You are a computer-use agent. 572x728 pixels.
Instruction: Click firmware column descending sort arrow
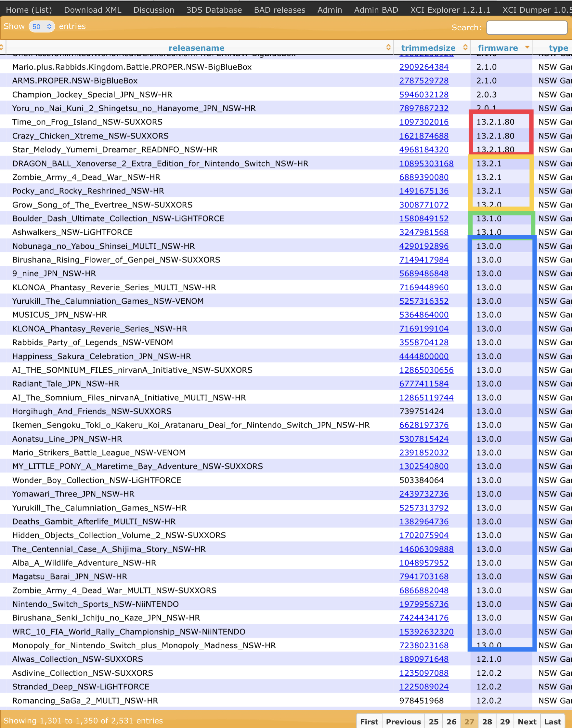coord(527,47)
